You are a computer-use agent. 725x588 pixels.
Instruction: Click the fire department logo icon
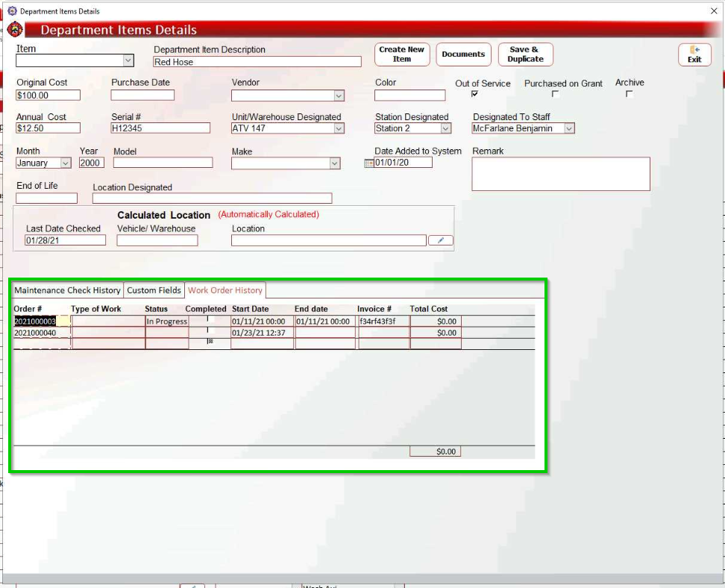(15, 30)
